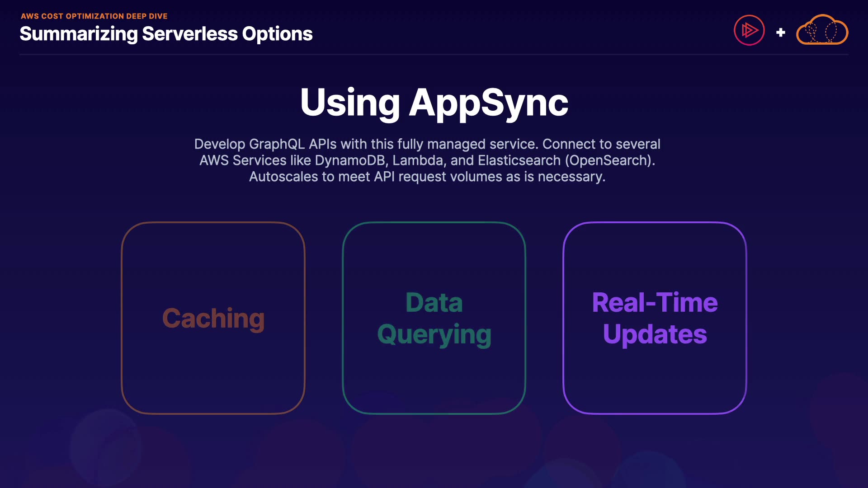Click the word GraphQL in the description

click(x=277, y=144)
